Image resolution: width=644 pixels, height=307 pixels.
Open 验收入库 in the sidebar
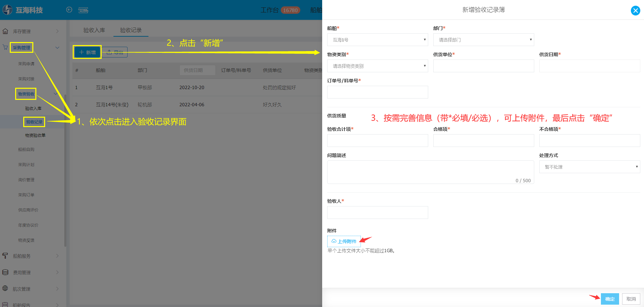pos(33,108)
